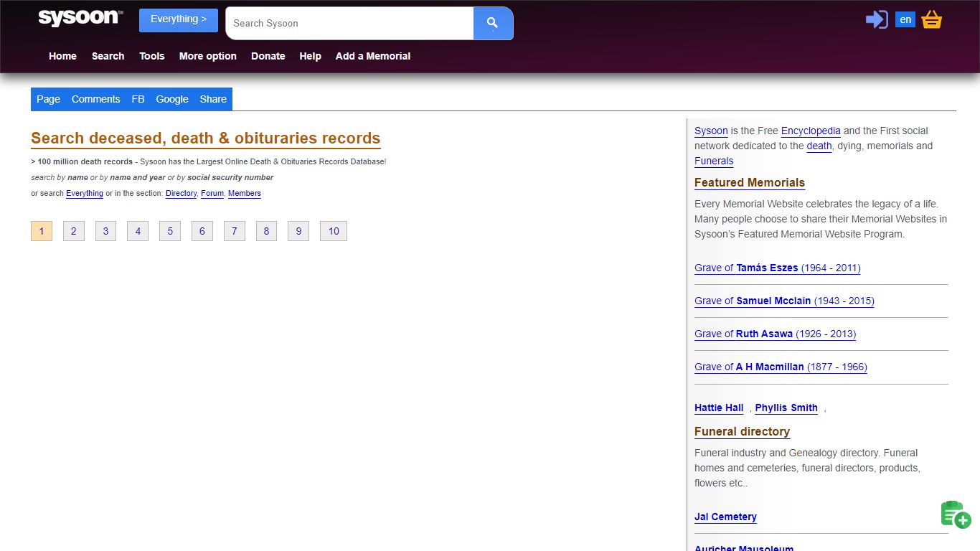This screenshot has height=551, width=980.
Task: Open the Funeral directory heading link
Action: coord(742,431)
